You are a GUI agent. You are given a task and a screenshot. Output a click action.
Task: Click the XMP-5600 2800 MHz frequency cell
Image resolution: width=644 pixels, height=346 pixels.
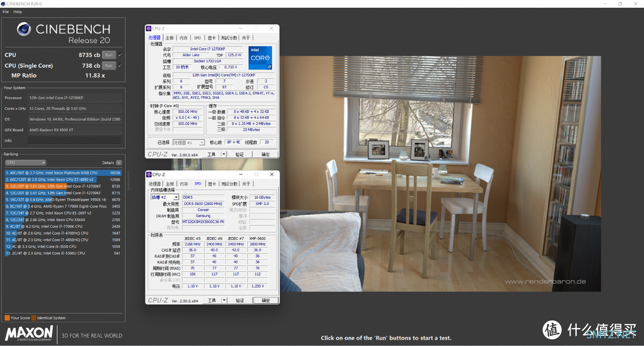coord(258,244)
